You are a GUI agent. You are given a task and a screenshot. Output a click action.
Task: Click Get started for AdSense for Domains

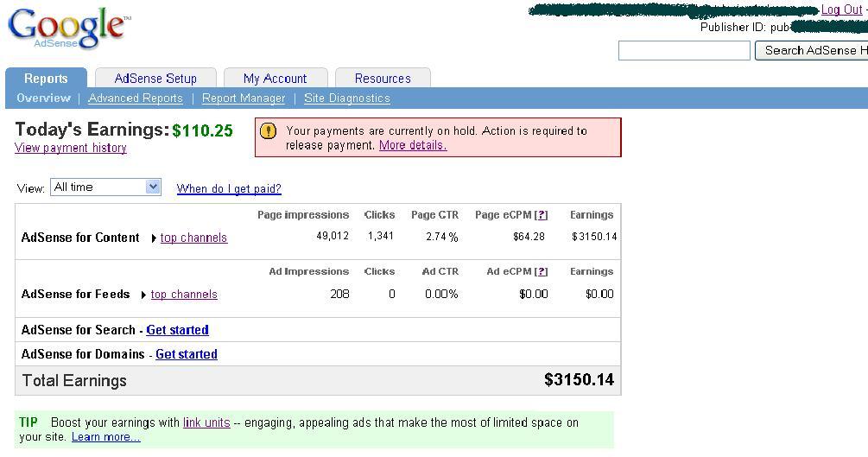(x=187, y=354)
